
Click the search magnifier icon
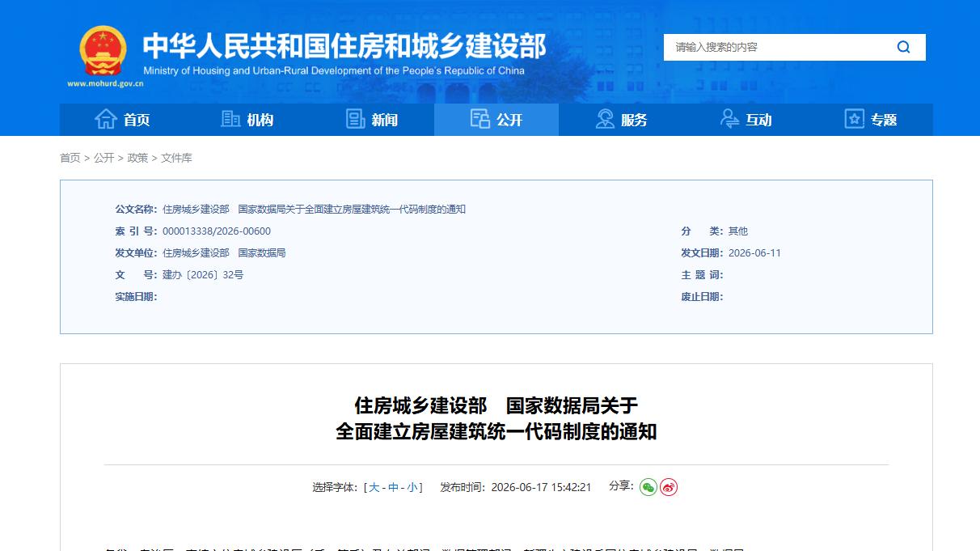903,47
